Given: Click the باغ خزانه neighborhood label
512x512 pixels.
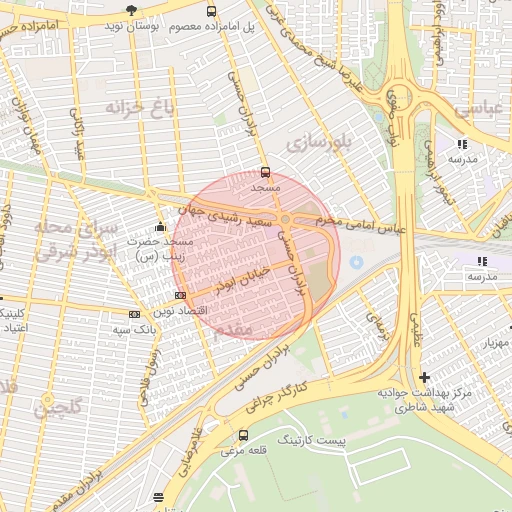Looking at the screenshot, I should point(140,108).
